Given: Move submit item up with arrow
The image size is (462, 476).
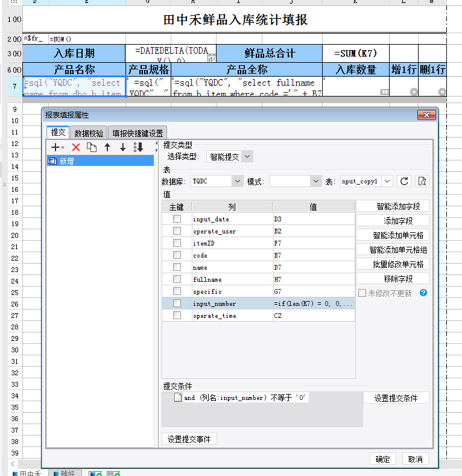Looking at the screenshot, I should [x=107, y=148].
